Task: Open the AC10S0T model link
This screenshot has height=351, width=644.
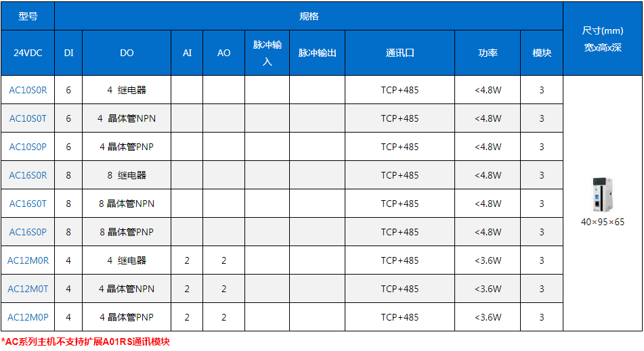Action: (x=28, y=118)
